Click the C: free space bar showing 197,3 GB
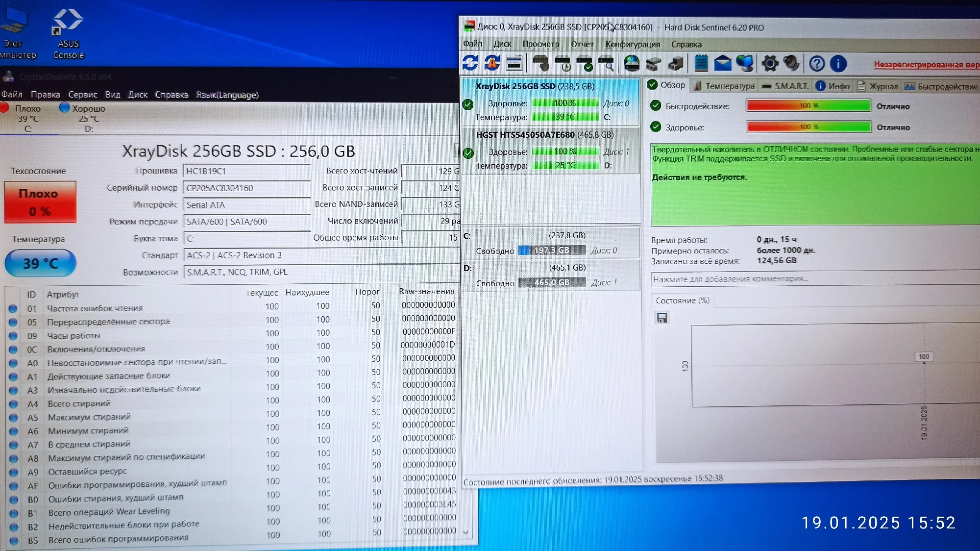The image size is (980, 551). [x=551, y=250]
